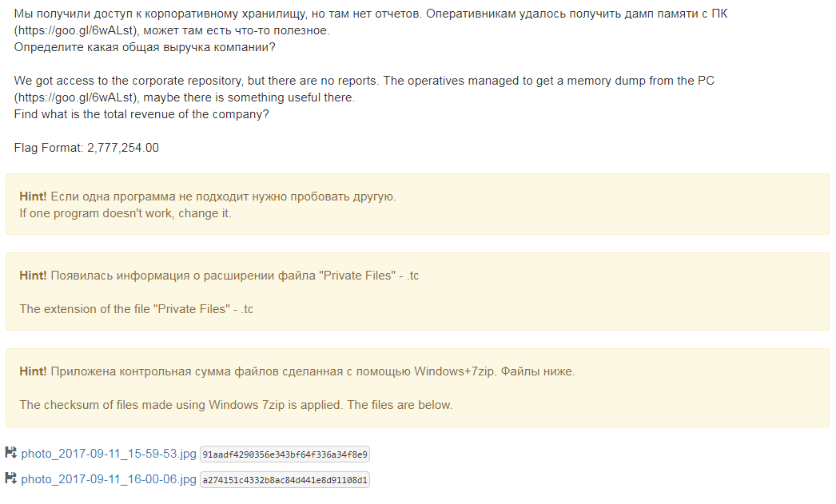Click the checksum badge starting with 91aadf
836x504 pixels.
click(285, 454)
